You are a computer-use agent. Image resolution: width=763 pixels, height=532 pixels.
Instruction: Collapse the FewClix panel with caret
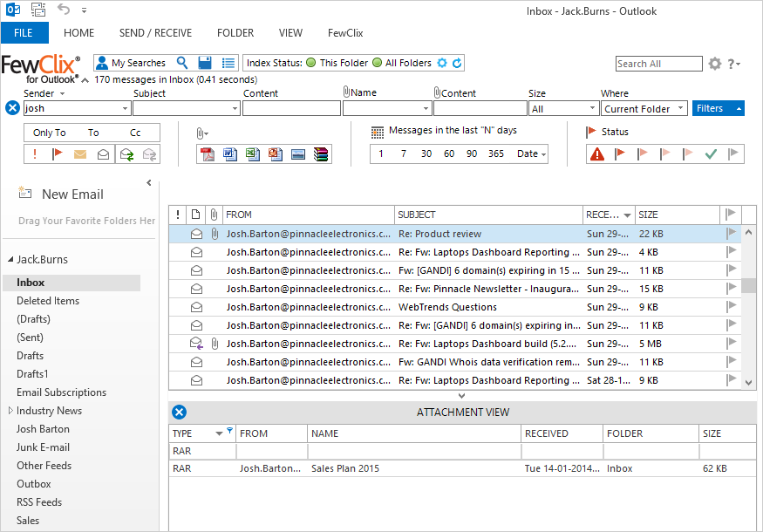pos(85,80)
